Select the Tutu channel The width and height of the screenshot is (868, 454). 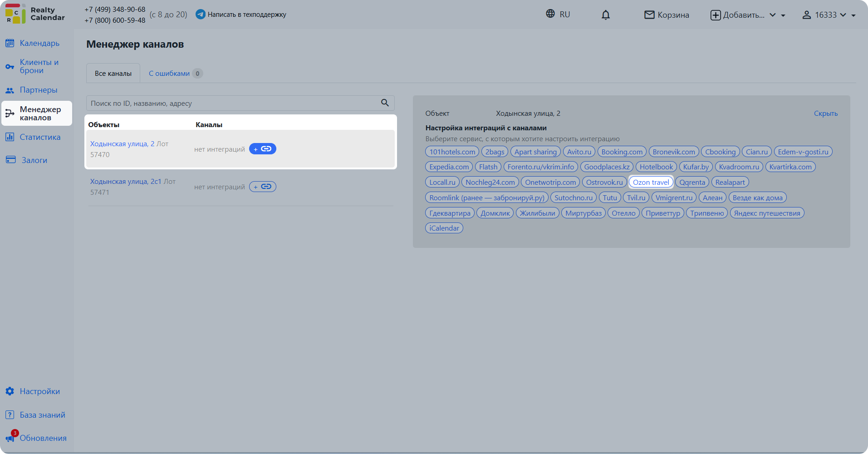610,197
